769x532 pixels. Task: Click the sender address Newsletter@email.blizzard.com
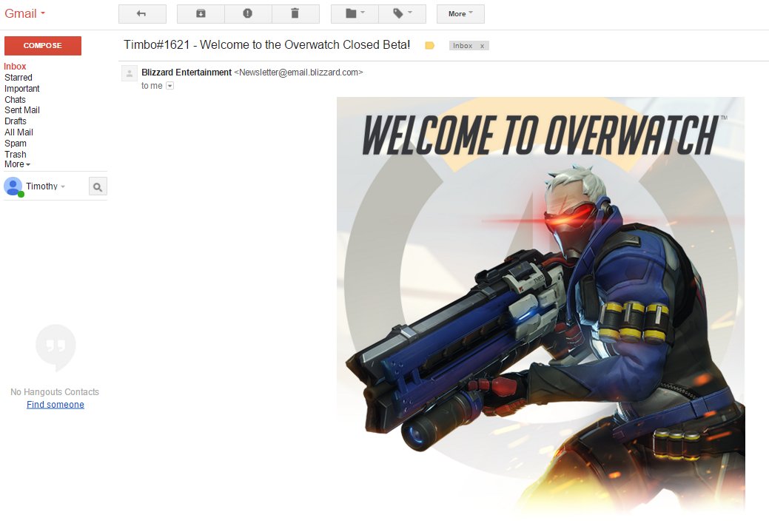299,73
